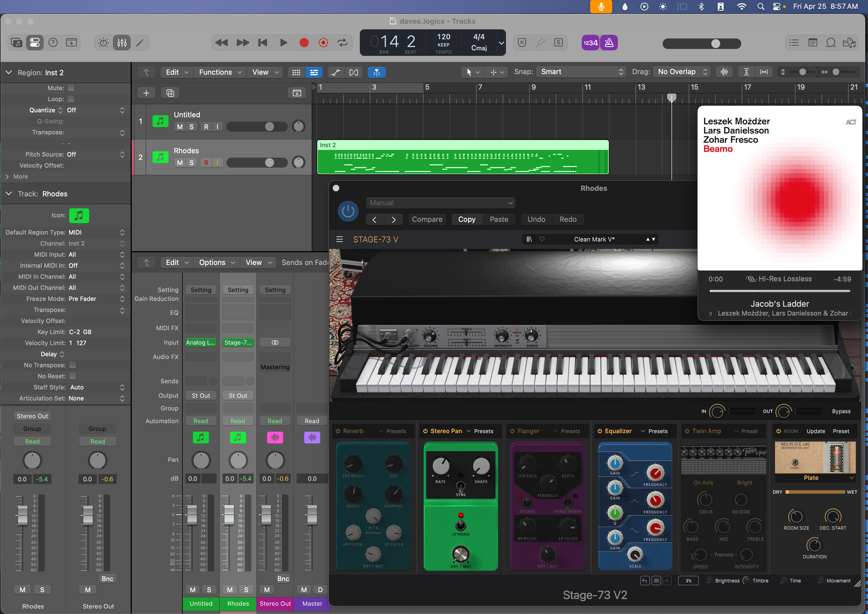868x614 pixels.
Task: Click the Beamo album artwork
Action: click(x=779, y=188)
